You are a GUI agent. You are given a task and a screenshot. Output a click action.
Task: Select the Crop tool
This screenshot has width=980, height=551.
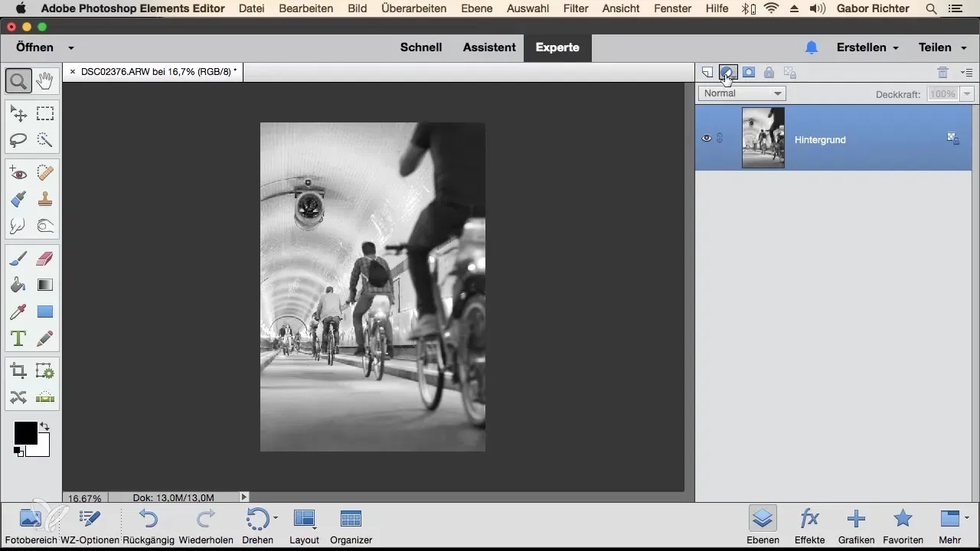[x=18, y=371]
